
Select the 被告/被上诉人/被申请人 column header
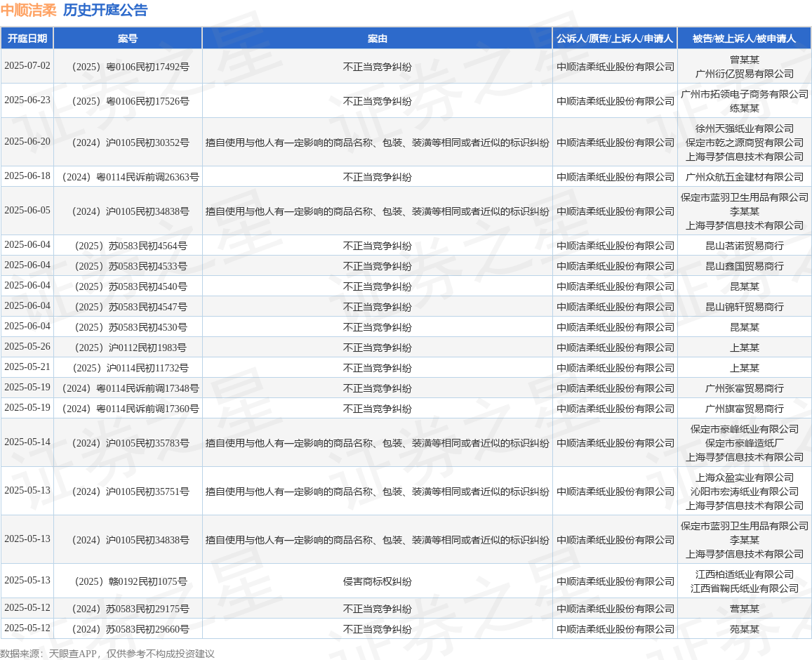744,39
